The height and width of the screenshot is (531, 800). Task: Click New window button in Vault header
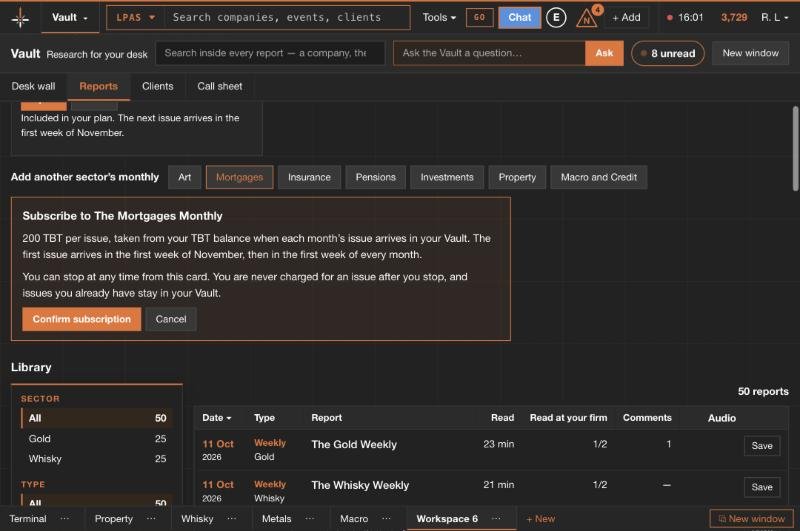tap(751, 53)
